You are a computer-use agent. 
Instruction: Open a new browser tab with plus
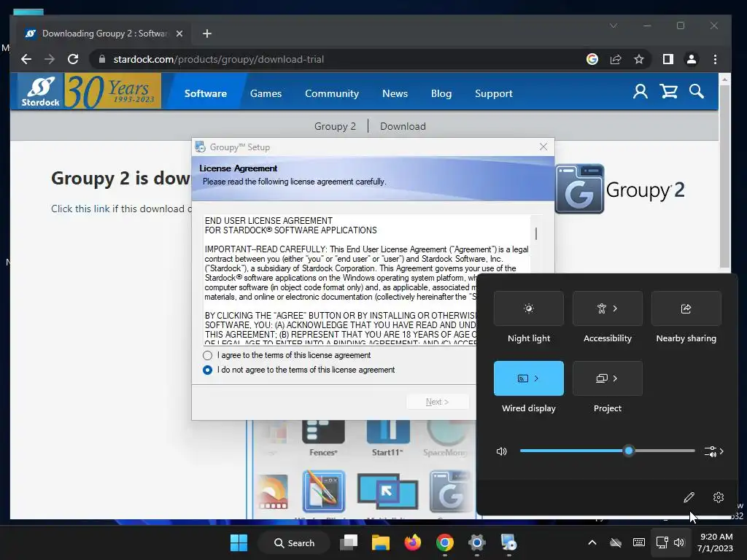pos(206,34)
